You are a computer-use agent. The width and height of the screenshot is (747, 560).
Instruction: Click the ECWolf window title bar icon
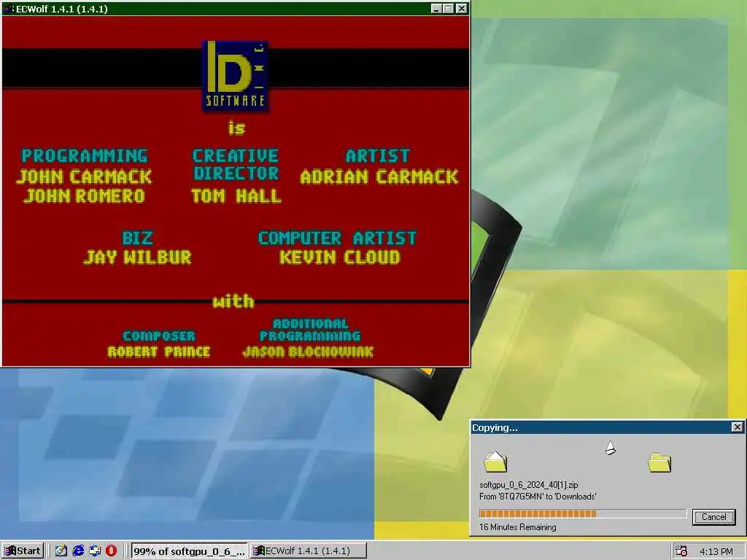(x=9, y=9)
